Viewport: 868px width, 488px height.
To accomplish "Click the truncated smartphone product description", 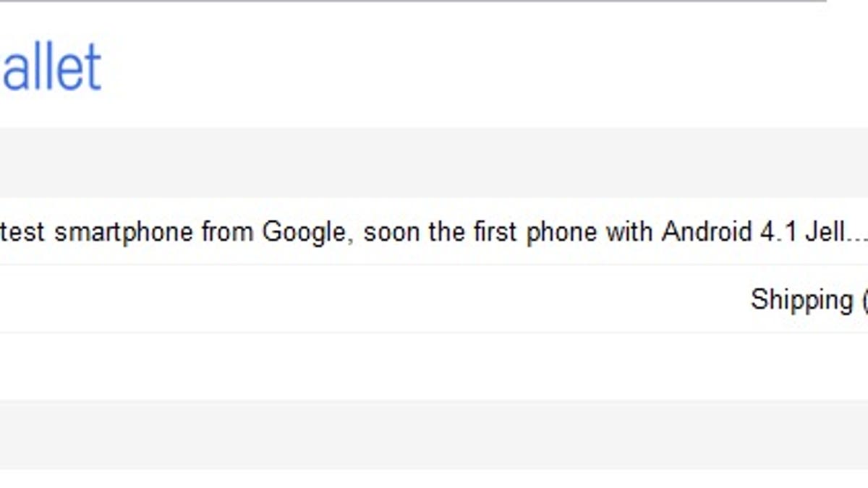I will [x=434, y=233].
